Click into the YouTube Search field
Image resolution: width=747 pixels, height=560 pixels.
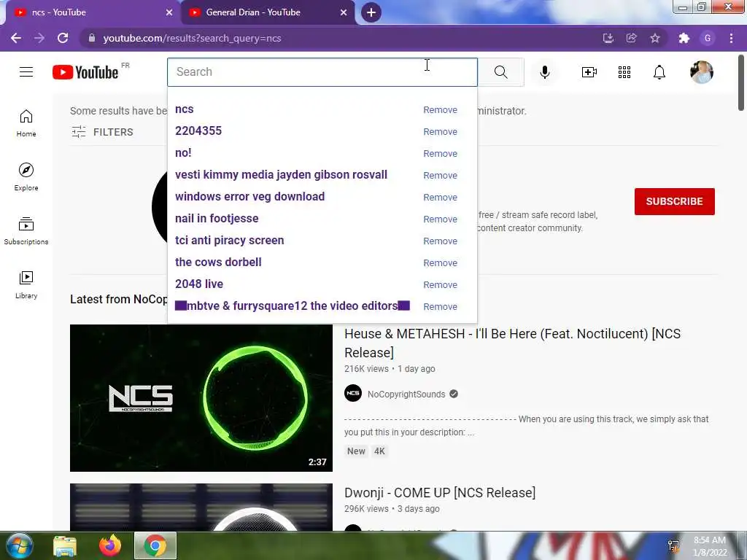322,72
